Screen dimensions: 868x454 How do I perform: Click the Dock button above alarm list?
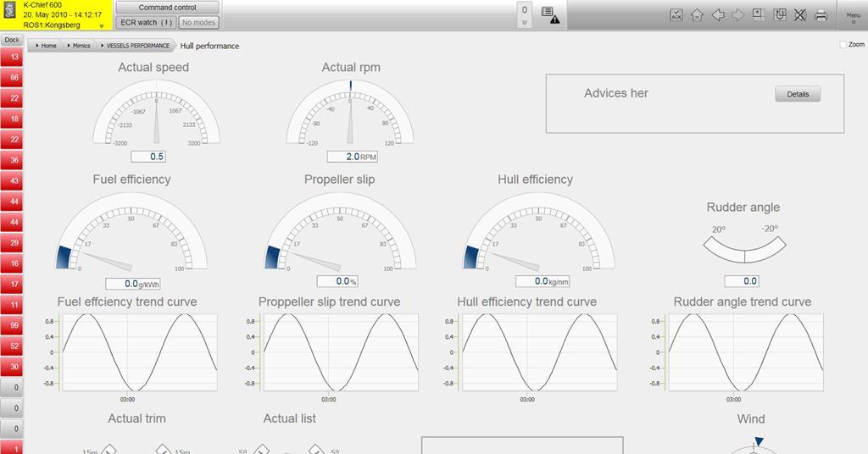[x=12, y=40]
